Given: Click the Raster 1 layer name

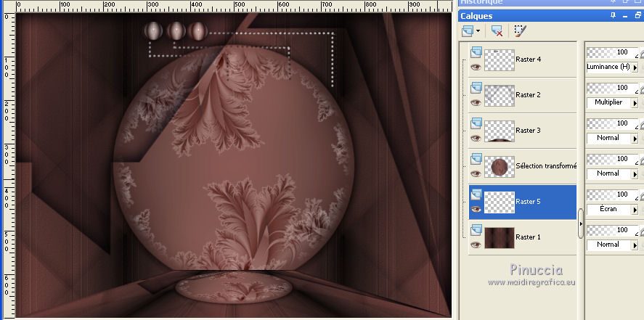Looking at the screenshot, I should (x=528, y=237).
